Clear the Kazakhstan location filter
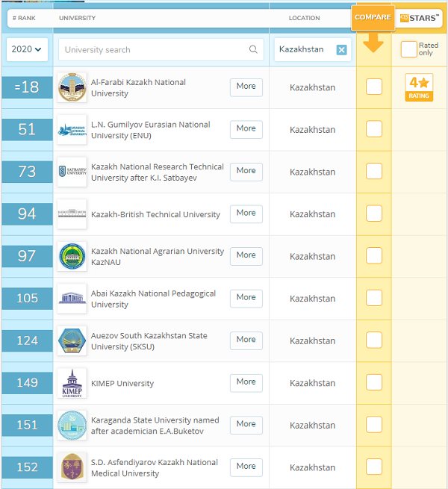The height and width of the screenshot is (489, 448). pos(341,49)
